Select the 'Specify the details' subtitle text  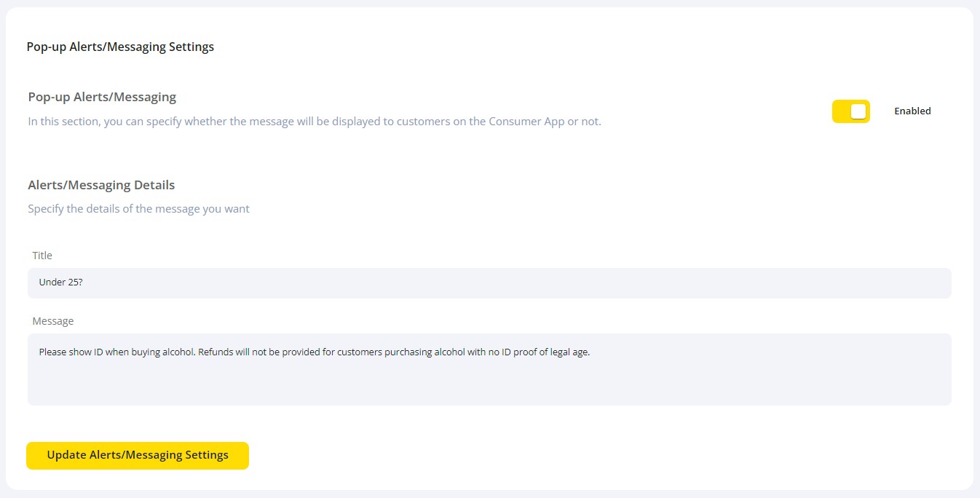(x=138, y=208)
